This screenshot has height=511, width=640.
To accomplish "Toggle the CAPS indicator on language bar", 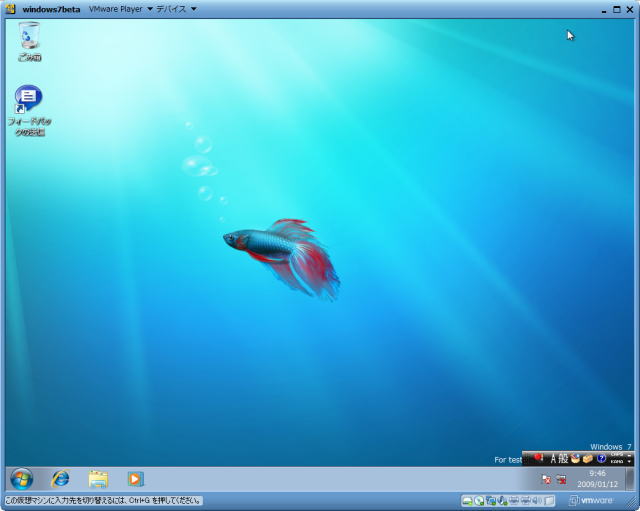I will [x=617, y=454].
